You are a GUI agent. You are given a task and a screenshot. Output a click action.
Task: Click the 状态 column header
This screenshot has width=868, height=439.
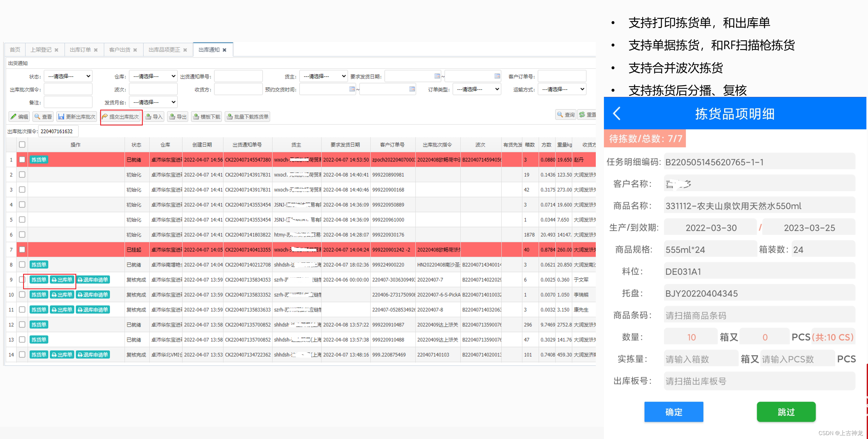pyautogui.click(x=137, y=144)
